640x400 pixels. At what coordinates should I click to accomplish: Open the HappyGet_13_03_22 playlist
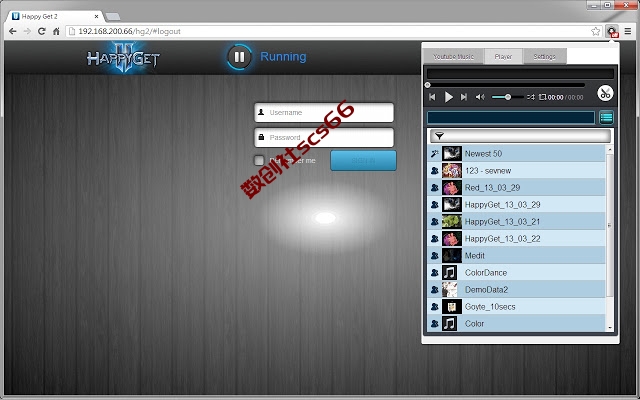[x=516, y=239]
